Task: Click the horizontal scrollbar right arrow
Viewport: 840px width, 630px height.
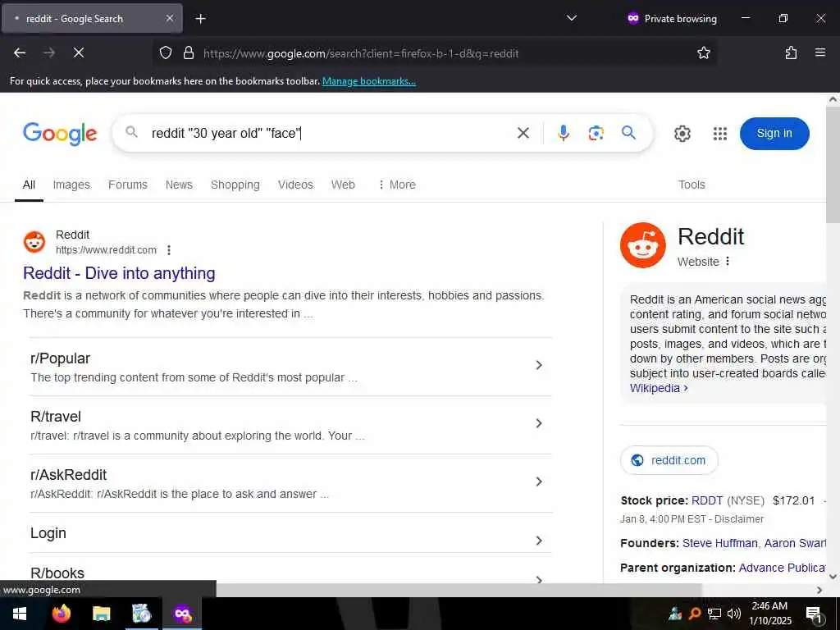Action: [x=819, y=590]
